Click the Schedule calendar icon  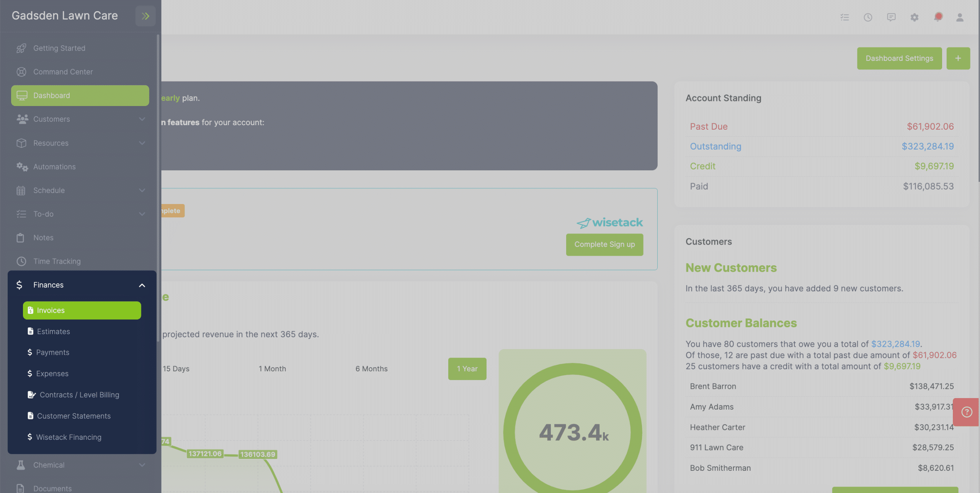[21, 190]
